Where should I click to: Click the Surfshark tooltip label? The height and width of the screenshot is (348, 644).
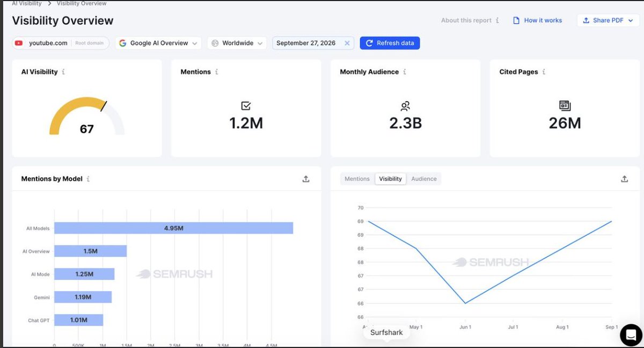(386, 332)
